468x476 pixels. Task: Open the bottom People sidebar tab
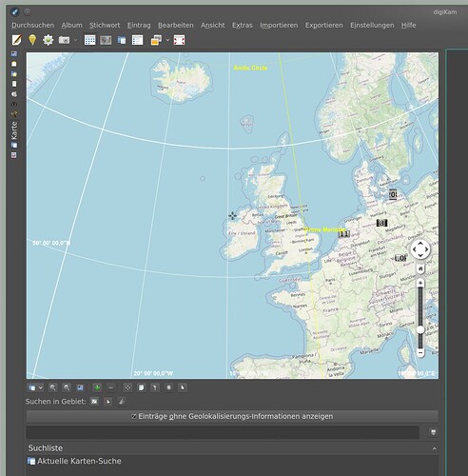pos(14,155)
